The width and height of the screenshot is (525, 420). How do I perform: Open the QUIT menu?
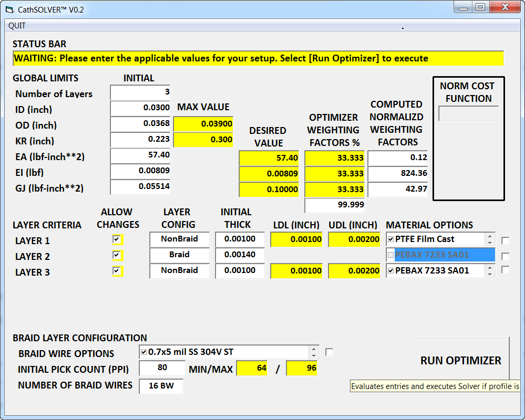pos(17,26)
